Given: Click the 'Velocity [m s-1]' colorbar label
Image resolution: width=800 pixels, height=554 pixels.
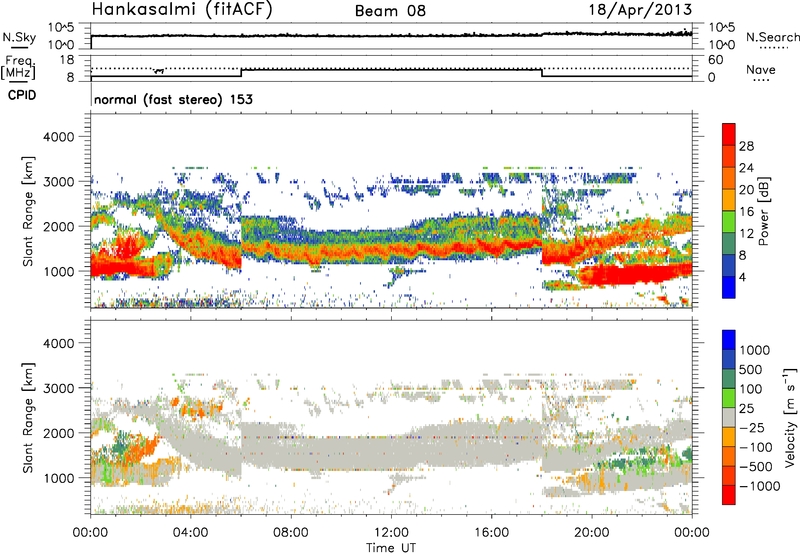Looking at the screenshot, I should (x=790, y=417).
